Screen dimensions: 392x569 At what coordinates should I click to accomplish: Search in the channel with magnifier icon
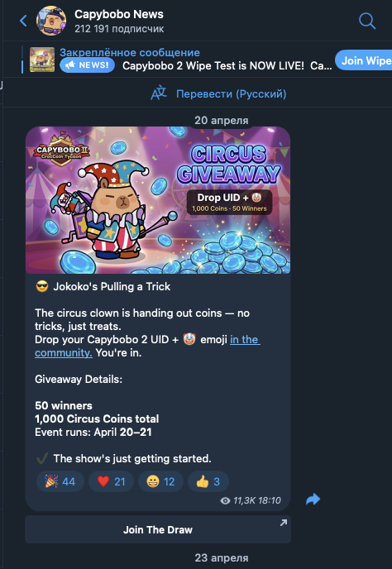(x=367, y=21)
